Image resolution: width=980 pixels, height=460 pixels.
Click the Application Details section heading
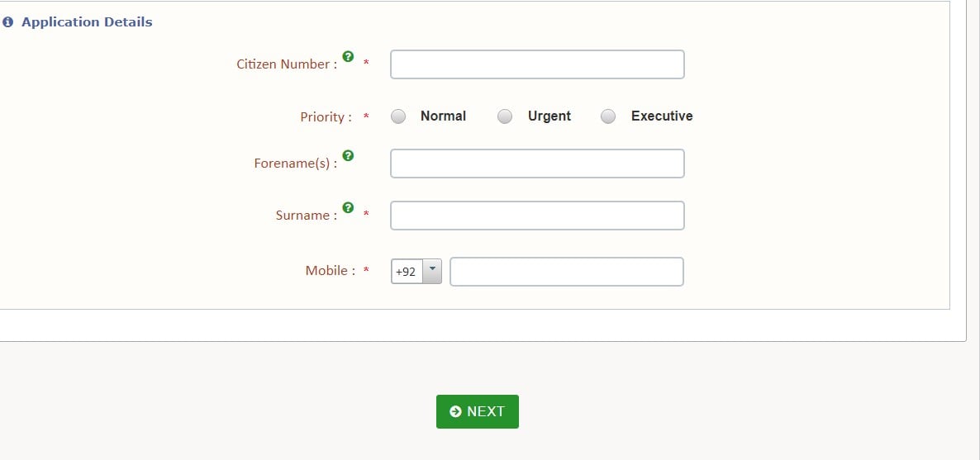87,22
